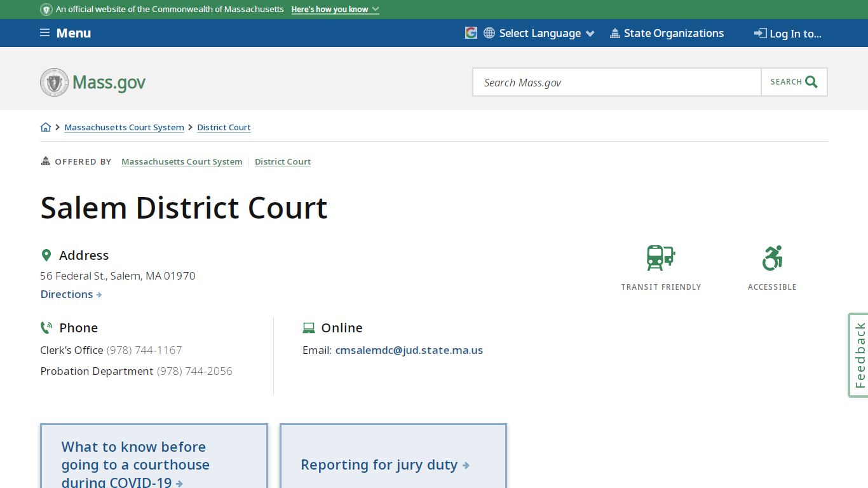Image resolution: width=868 pixels, height=488 pixels.
Task: Click the Google Translate logo icon
Action: 471,33
